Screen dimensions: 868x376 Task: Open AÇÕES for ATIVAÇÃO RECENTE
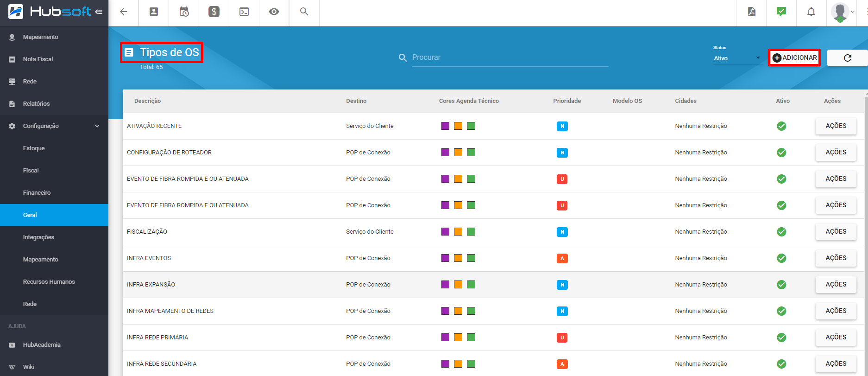pos(836,126)
